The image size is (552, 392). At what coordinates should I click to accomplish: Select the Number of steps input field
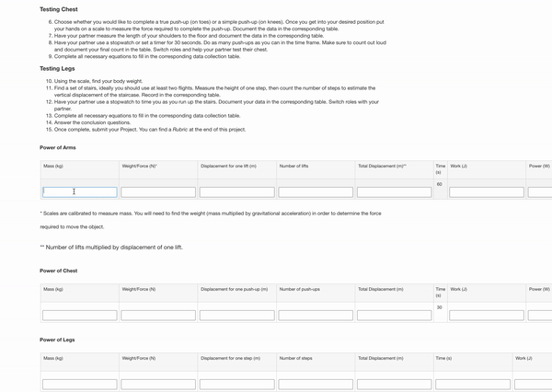coord(316,385)
